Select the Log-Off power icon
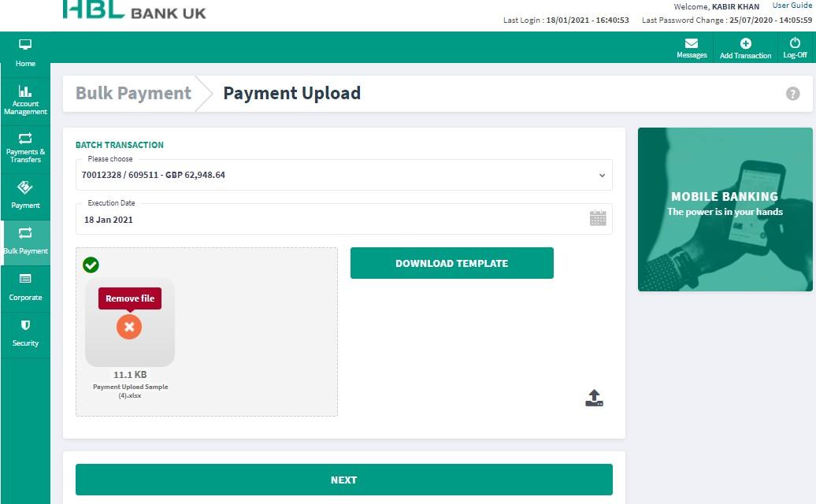The height and width of the screenshot is (504, 816). click(795, 43)
